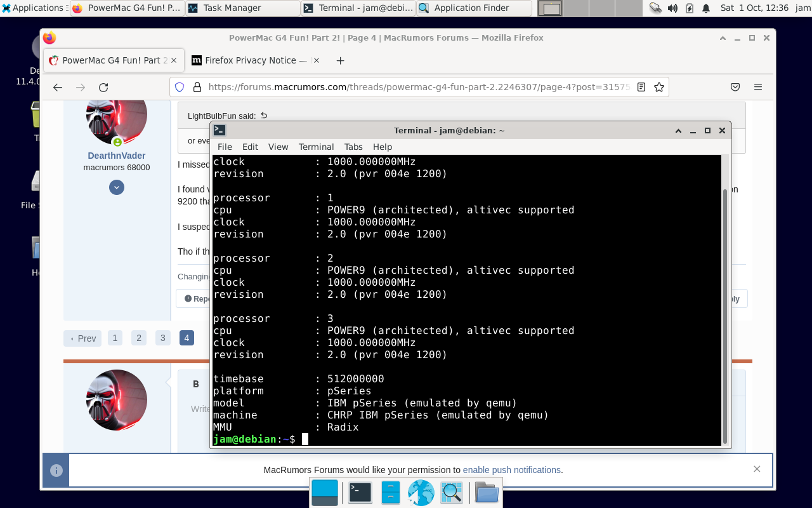Viewport: 812px width, 508px height.
Task: Launch Application Finder from the dock
Action: (452, 493)
